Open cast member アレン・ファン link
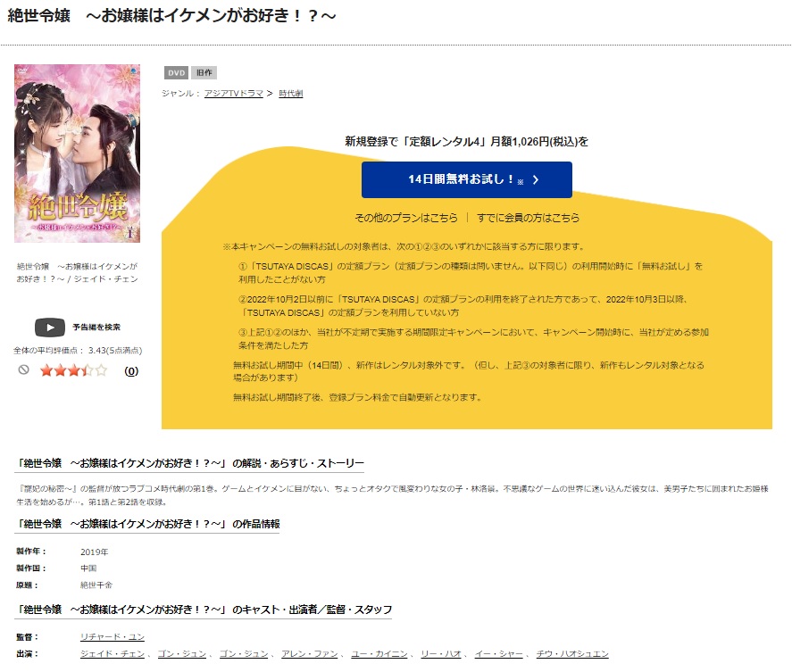Viewport: 792px width, 672px height. (x=310, y=653)
